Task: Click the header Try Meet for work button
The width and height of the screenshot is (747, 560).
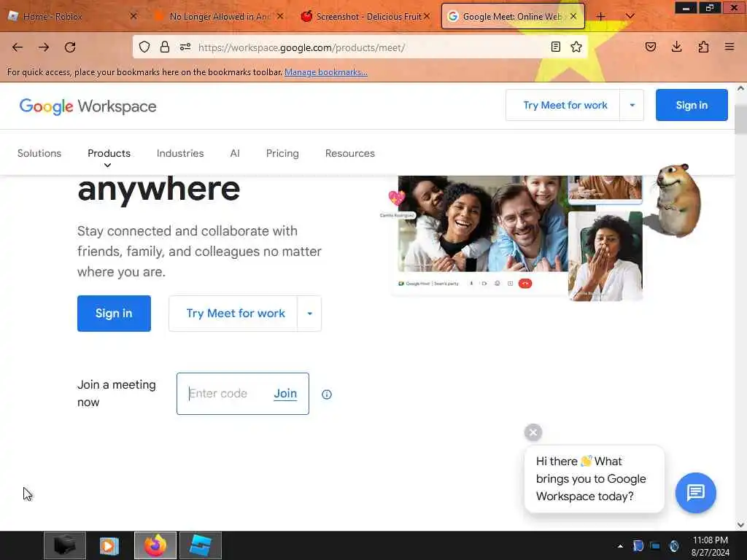Action: [x=563, y=105]
